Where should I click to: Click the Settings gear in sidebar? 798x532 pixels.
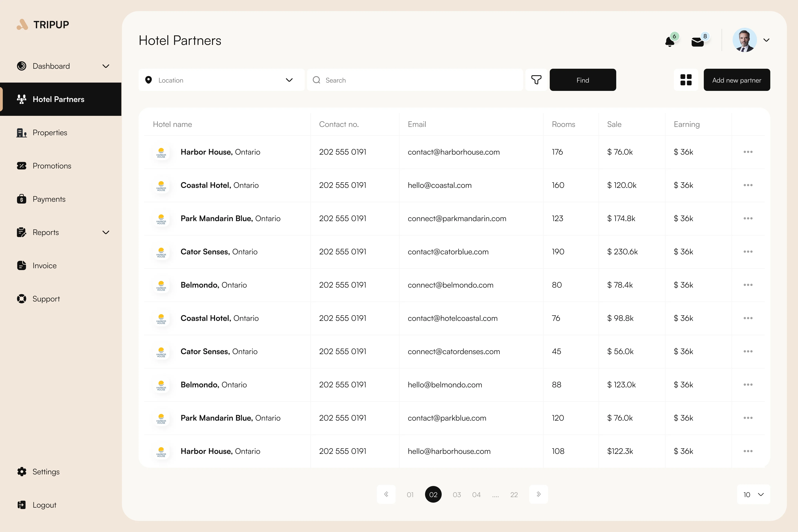[x=22, y=472]
